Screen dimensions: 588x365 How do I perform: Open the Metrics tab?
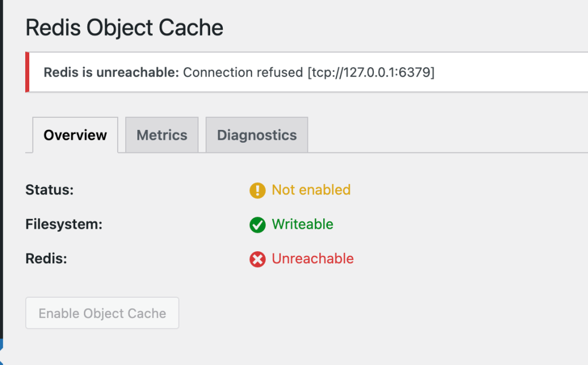(162, 135)
